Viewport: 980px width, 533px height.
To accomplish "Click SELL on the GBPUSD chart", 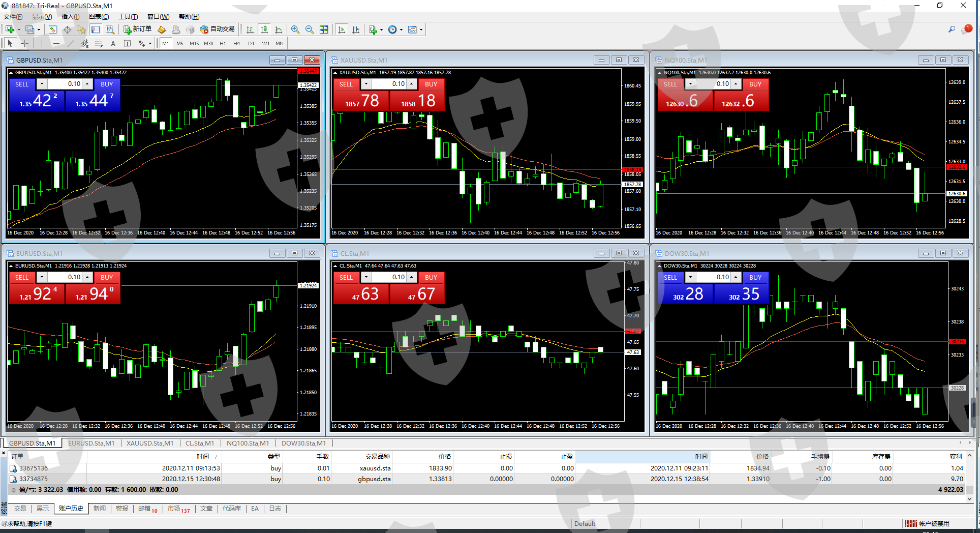I will click(22, 84).
